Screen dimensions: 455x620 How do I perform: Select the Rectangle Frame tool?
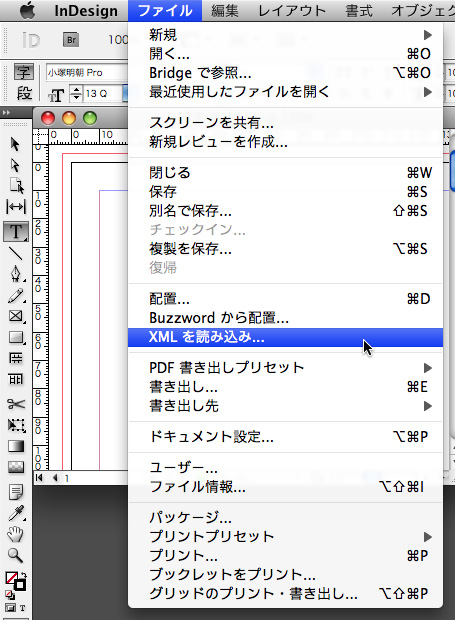coord(16,316)
